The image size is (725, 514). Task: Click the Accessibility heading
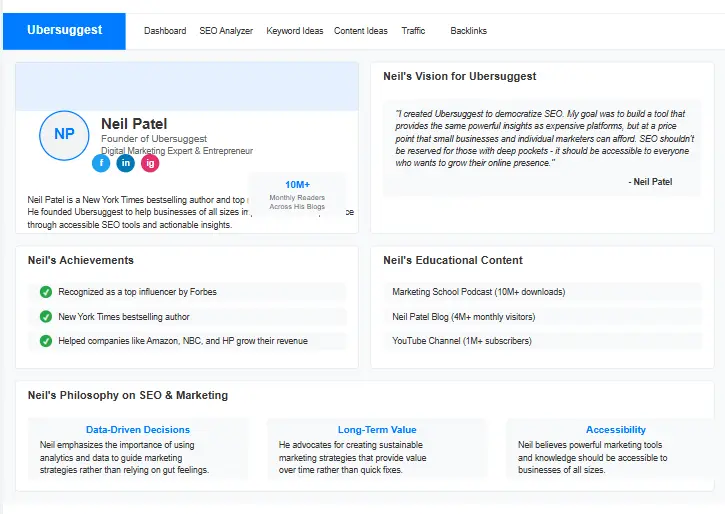616,429
